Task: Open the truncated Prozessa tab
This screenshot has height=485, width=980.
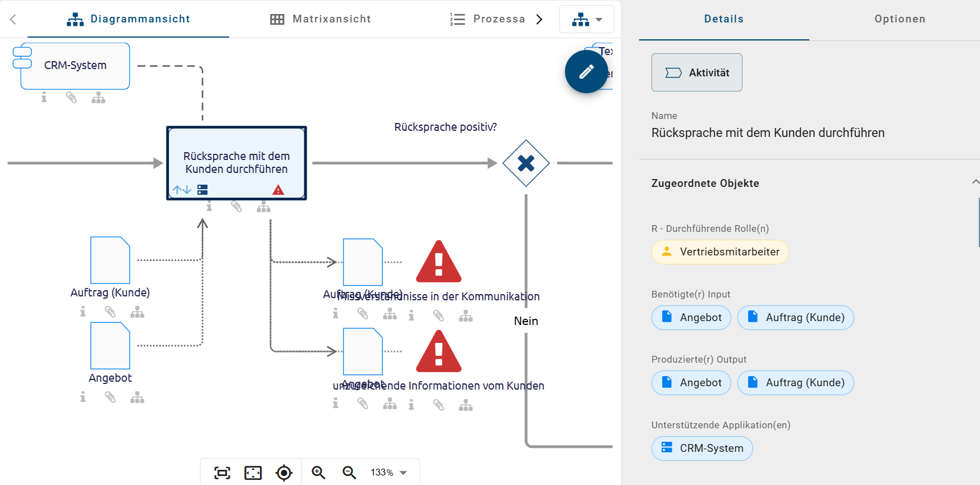Action: pos(487,20)
